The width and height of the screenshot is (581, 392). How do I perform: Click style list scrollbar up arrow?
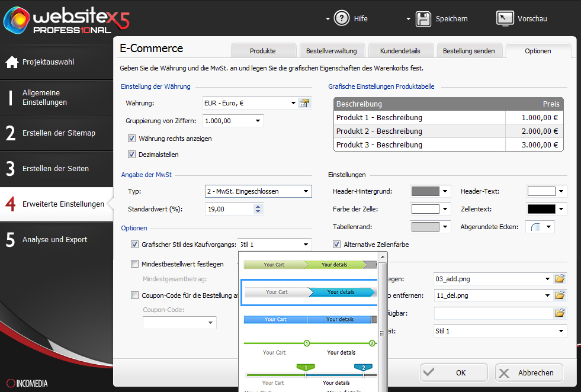(383, 257)
